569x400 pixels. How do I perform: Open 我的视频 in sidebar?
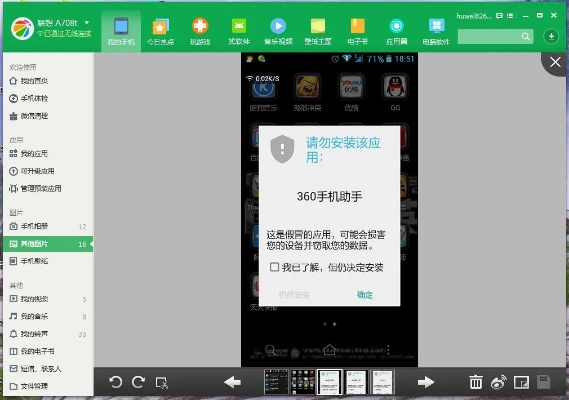(x=48, y=299)
